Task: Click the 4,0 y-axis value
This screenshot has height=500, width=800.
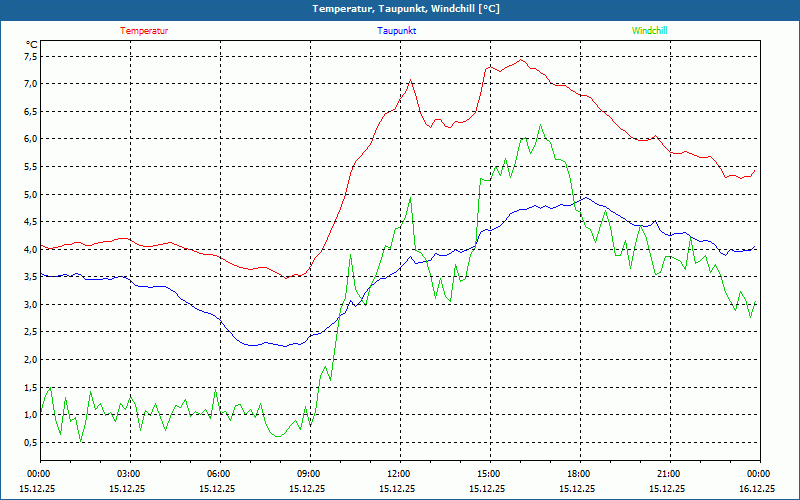Action: click(x=31, y=249)
